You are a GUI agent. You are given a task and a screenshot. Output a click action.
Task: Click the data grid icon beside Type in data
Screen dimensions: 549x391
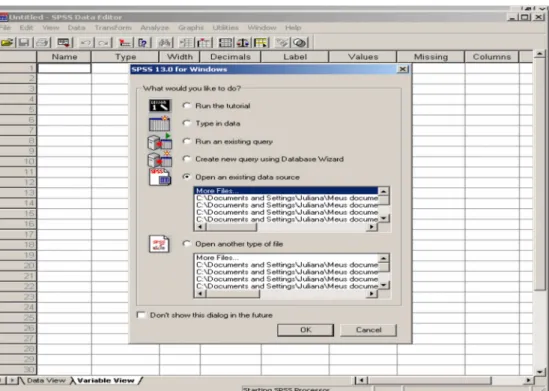click(x=160, y=124)
